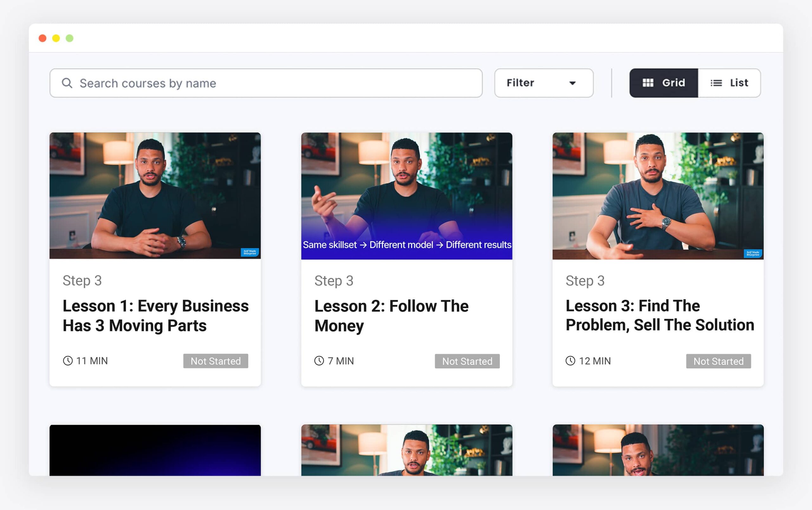Switch to List view
This screenshot has width=812, height=510.
click(729, 83)
